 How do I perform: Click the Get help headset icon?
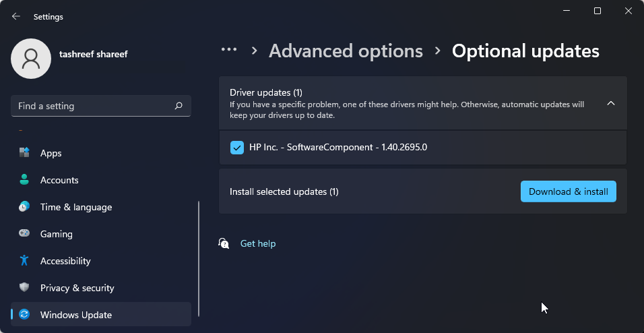(224, 243)
